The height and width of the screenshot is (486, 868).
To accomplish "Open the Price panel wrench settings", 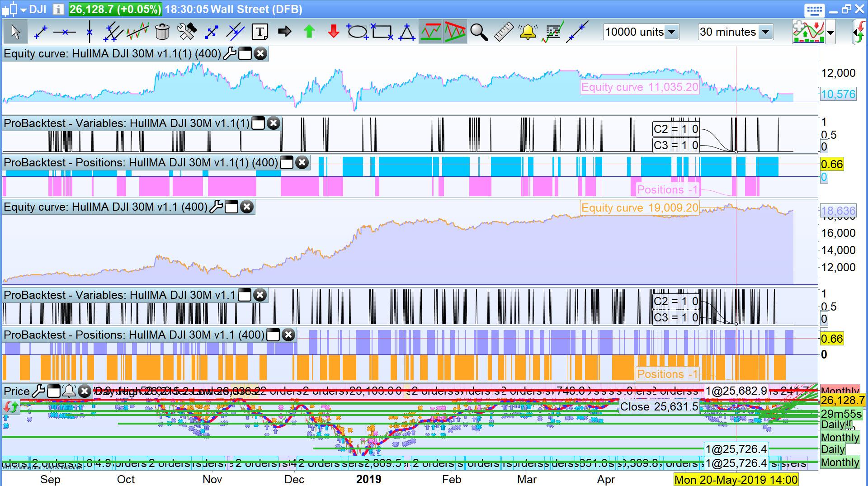I will click(x=38, y=391).
